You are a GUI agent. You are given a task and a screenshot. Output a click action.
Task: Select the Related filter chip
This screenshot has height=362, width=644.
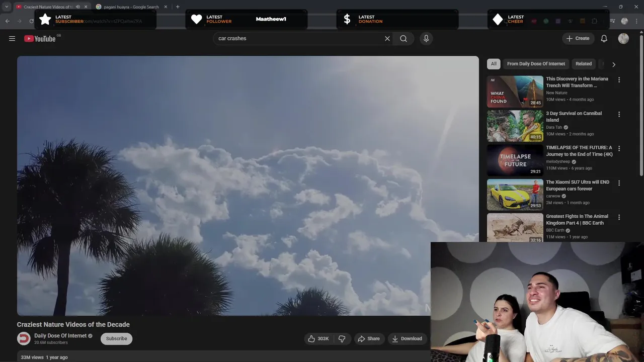pyautogui.click(x=584, y=64)
